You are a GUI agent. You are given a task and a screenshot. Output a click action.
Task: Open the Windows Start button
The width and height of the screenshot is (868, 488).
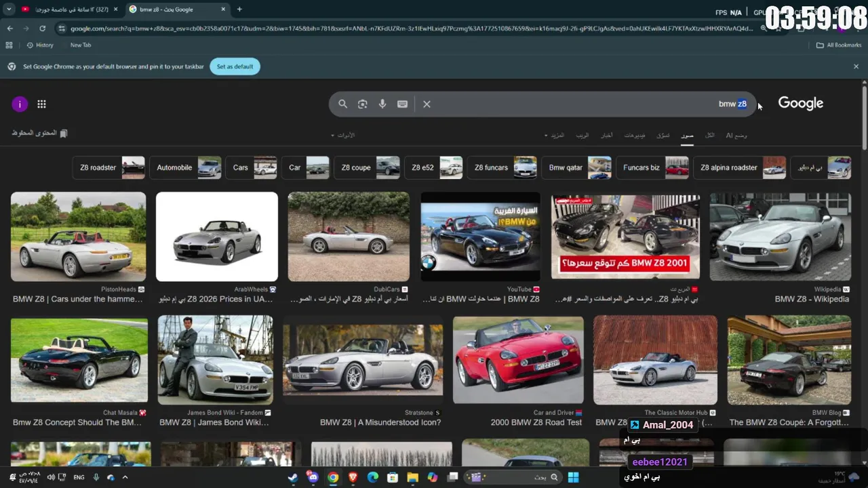pyautogui.click(x=573, y=477)
